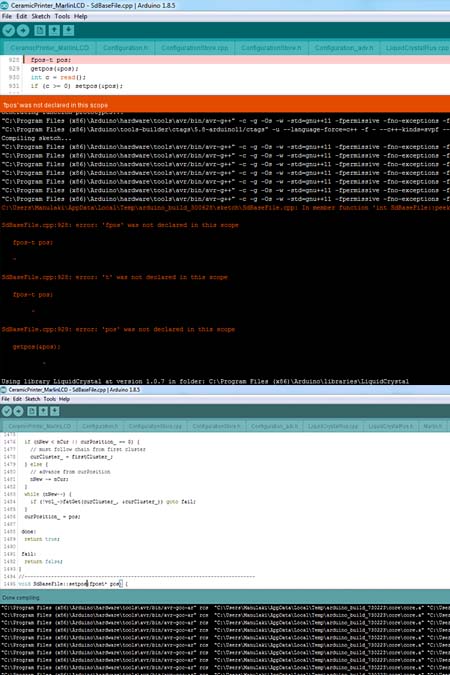Click code line 'getpos(&pos);' in top editor
The height and width of the screenshot is (675, 450).
coord(54,68)
